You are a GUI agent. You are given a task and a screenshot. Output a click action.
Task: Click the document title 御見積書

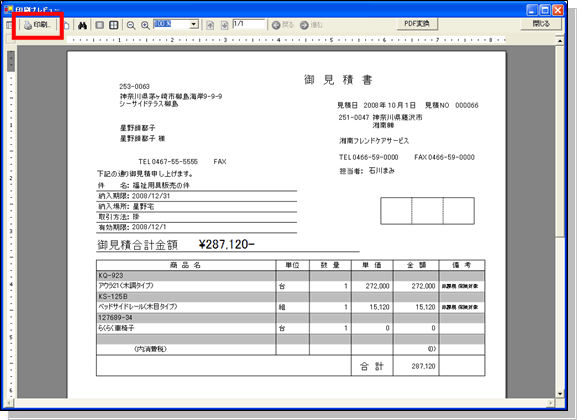pyautogui.click(x=338, y=80)
